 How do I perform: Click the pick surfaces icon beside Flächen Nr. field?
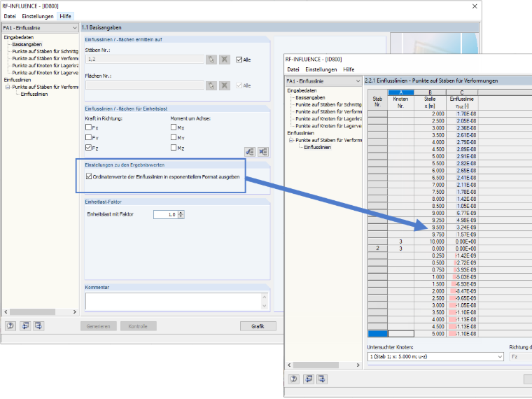(x=211, y=85)
